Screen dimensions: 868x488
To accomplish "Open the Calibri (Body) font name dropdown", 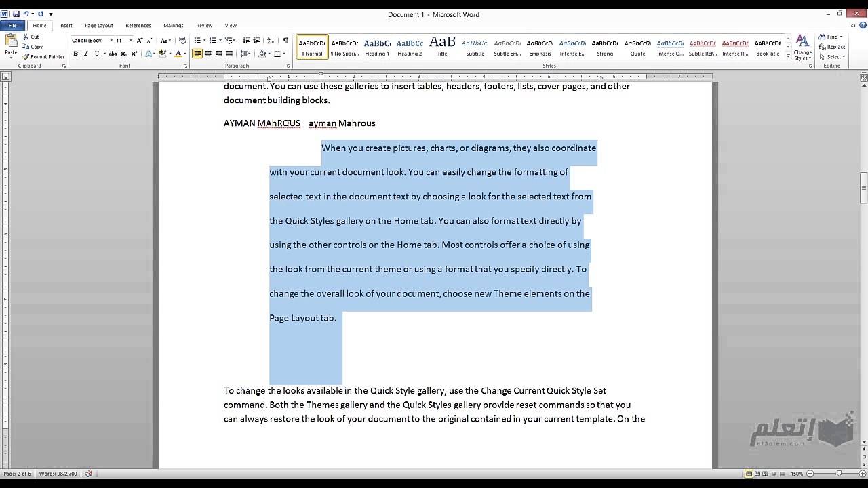I will 111,41.
